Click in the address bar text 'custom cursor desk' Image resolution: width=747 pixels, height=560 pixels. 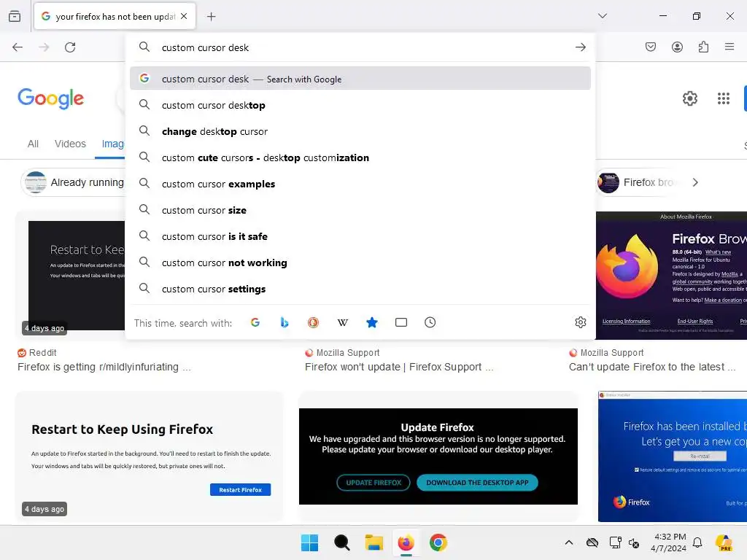[x=205, y=47]
